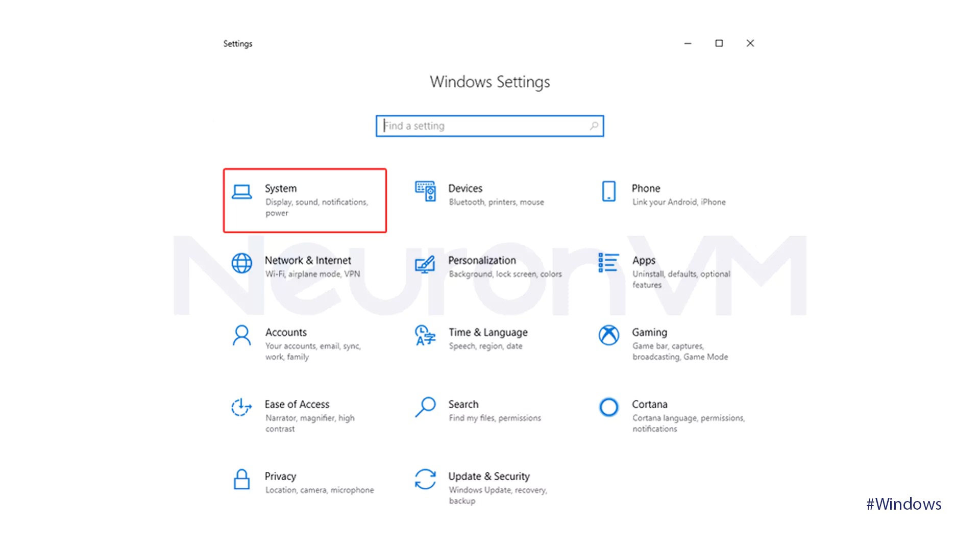This screenshot has height=551, width=980.
Task: Click the Phone icon
Action: (608, 191)
